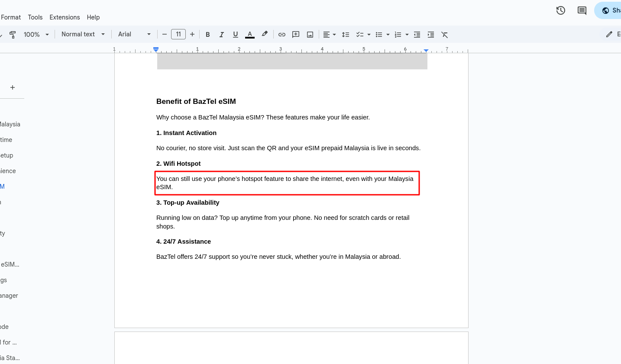Open the Normal text style dropdown
The image size is (621, 364).
(x=83, y=34)
